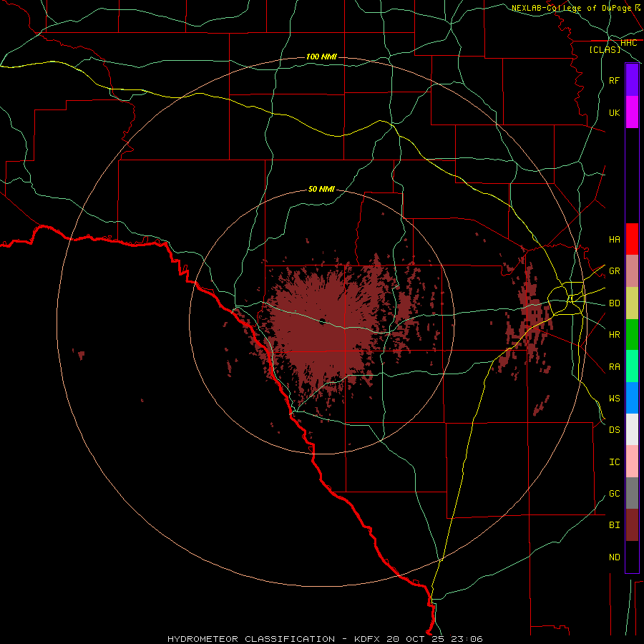Click the WS blue legend swatch
This screenshot has height=644, width=644.
click(x=632, y=398)
